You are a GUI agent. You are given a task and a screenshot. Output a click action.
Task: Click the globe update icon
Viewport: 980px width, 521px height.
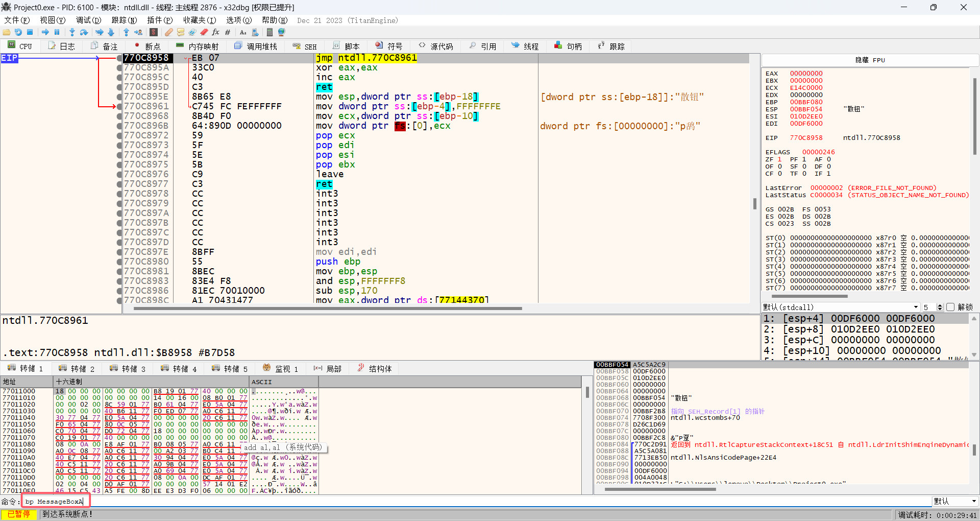click(x=281, y=32)
